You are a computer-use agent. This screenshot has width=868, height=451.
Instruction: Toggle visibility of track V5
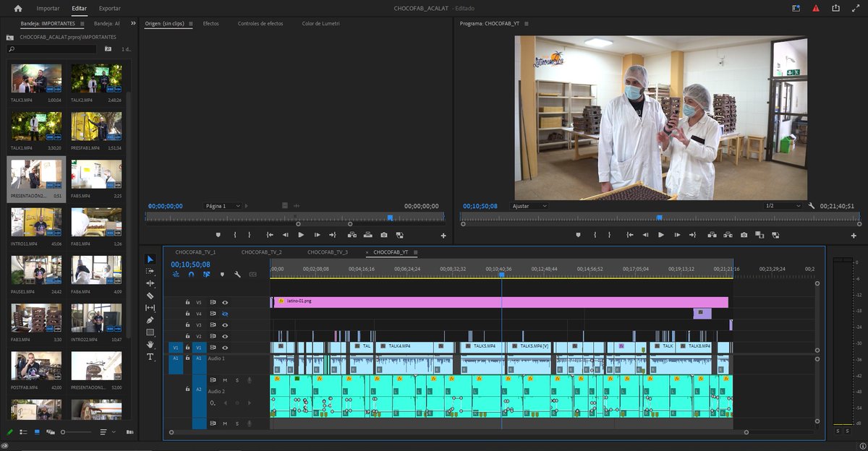click(225, 302)
